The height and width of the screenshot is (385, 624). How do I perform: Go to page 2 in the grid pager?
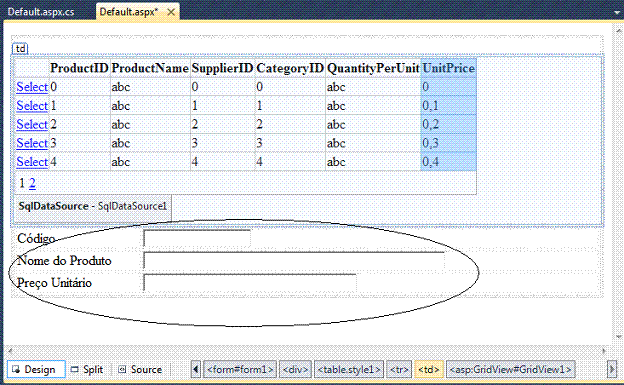coord(32,183)
